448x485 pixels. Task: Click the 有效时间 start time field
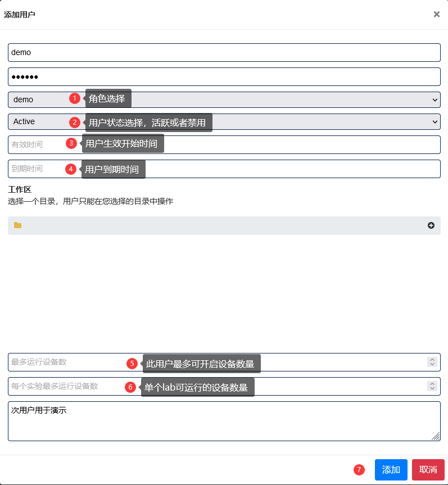tap(34, 144)
